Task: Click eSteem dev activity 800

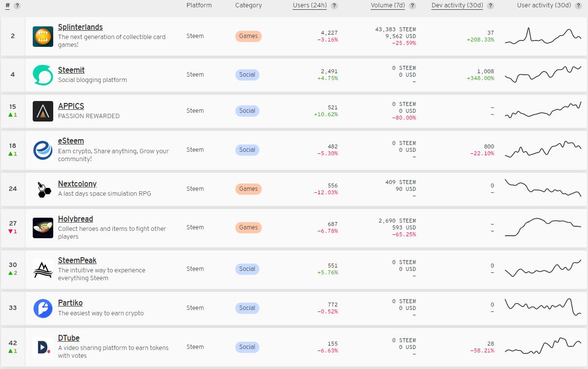Action: pyautogui.click(x=489, y=146)
